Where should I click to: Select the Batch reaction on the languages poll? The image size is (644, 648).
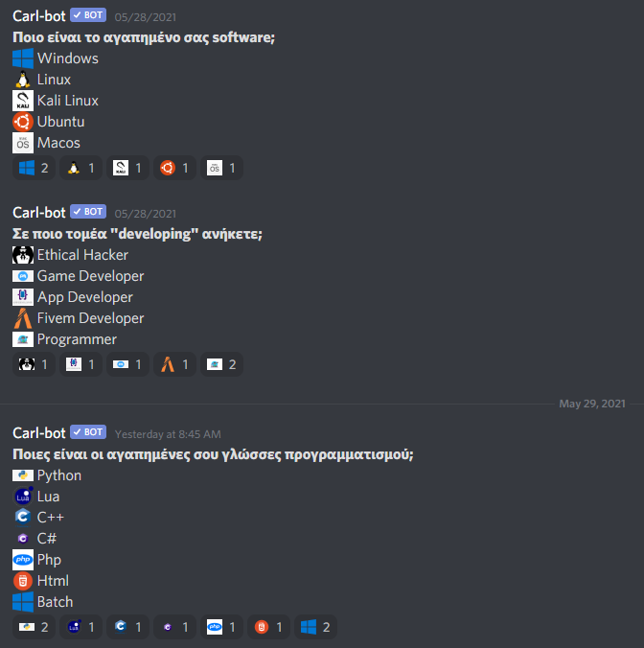[315, 627]
